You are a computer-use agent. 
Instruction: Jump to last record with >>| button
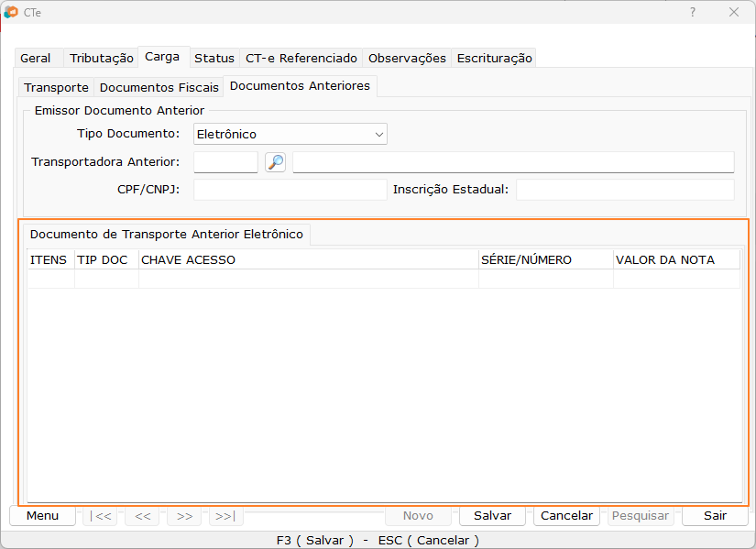[225, 516]
